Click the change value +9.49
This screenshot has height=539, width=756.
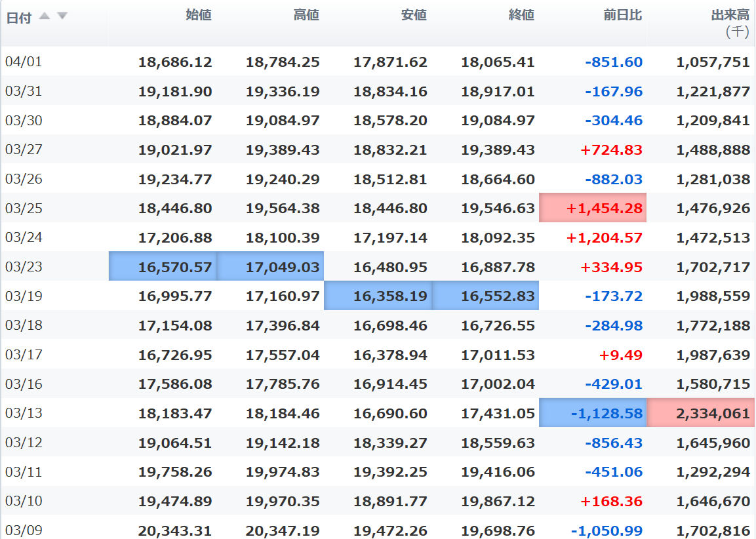620,355
